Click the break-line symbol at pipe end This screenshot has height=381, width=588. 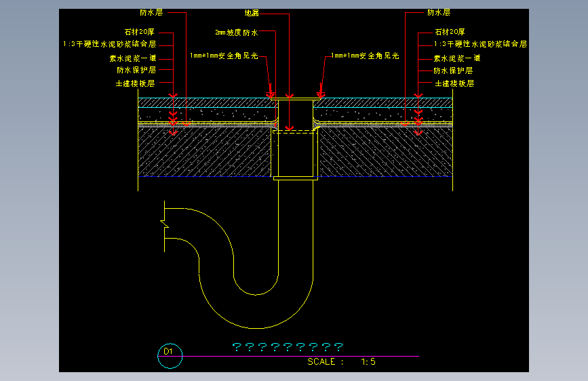pos(165,226)
